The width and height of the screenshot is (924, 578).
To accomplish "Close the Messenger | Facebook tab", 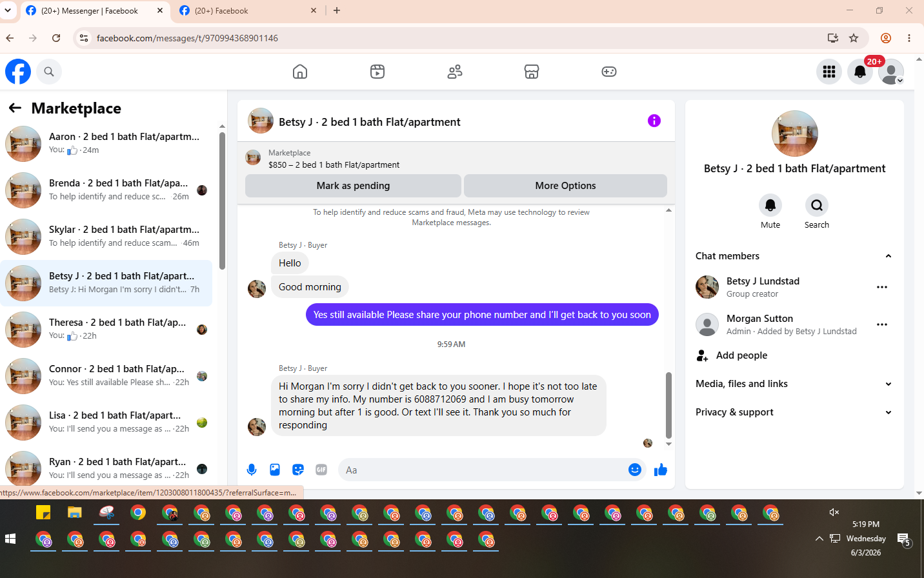I will (160, 10).
